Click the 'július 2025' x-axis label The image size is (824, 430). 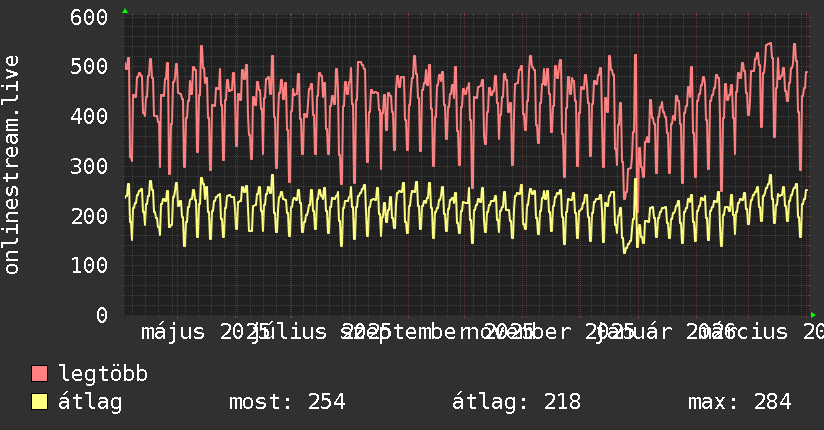pos(320,332)
